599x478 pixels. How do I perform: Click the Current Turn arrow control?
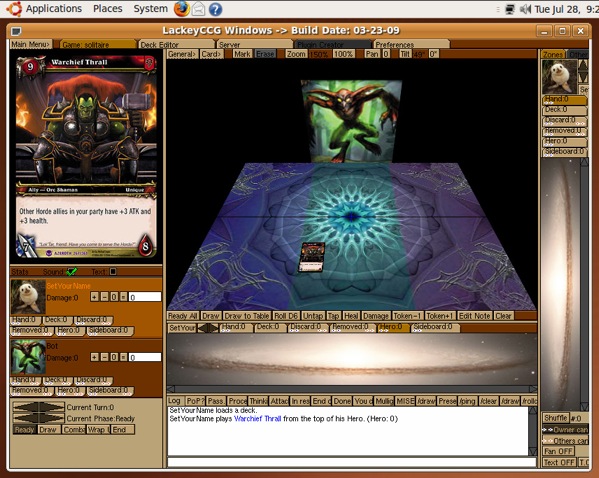point(38,407)
